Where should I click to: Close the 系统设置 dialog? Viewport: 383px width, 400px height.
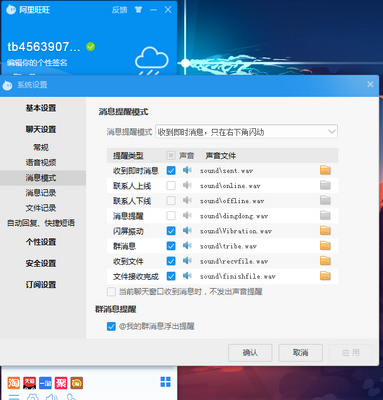click(370, 84)
